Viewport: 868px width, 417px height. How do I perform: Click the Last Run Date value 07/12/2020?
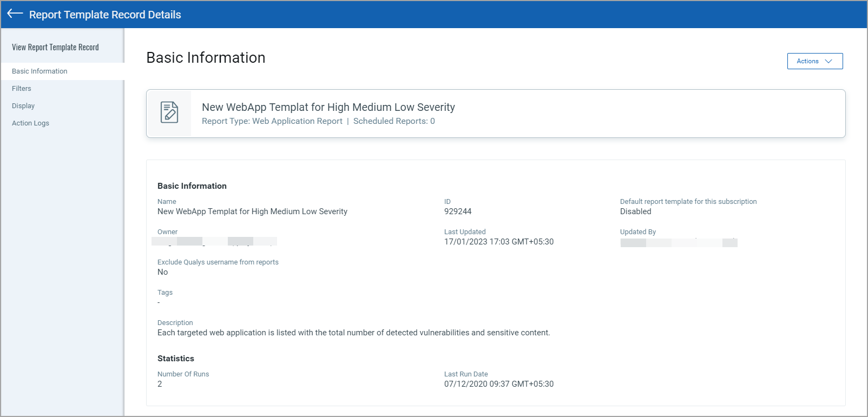(499, 384)
